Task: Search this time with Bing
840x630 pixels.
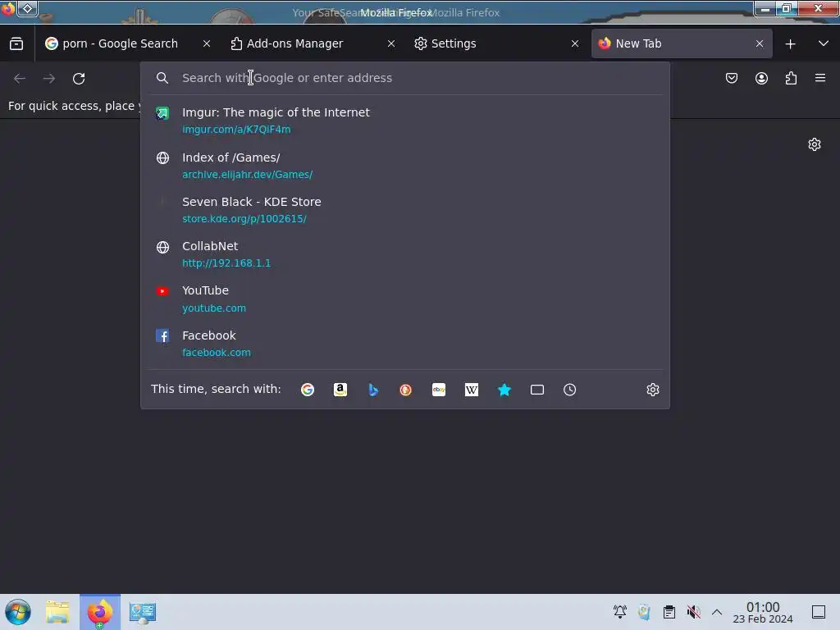Action: [x=373, y=390]
